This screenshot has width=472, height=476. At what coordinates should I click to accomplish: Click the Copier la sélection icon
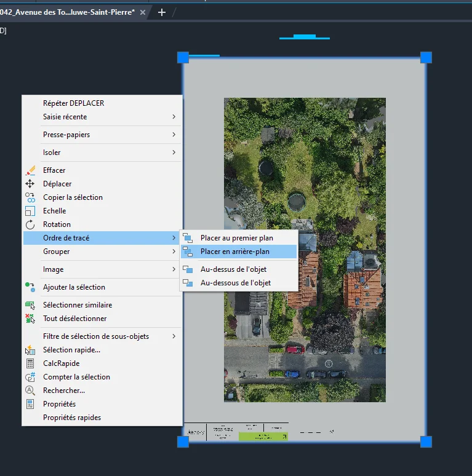[30, 197]
